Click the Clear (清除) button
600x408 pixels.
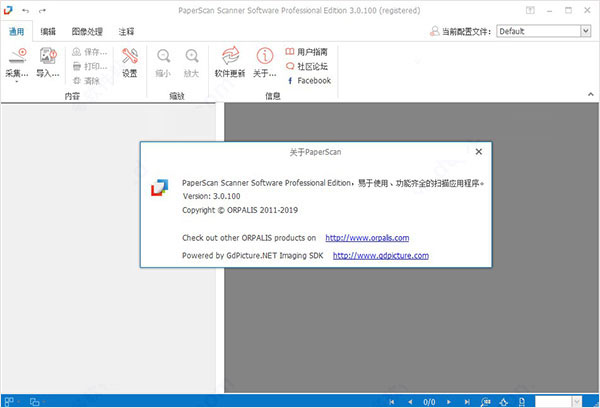tap(86, 80)
